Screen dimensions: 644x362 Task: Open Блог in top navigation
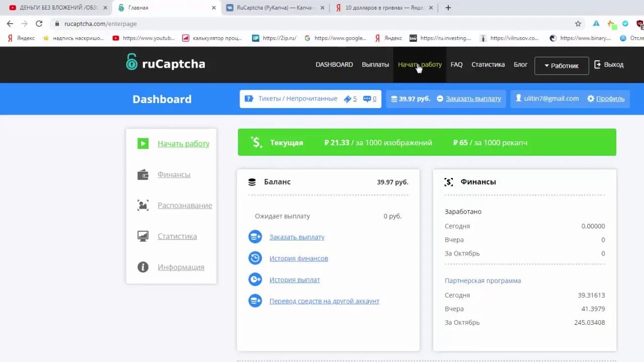521,64
